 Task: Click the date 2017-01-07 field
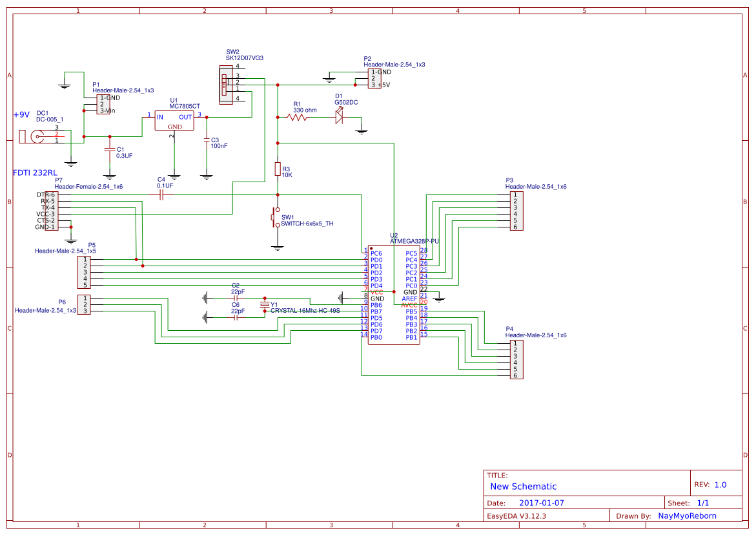tap(542, 503)
